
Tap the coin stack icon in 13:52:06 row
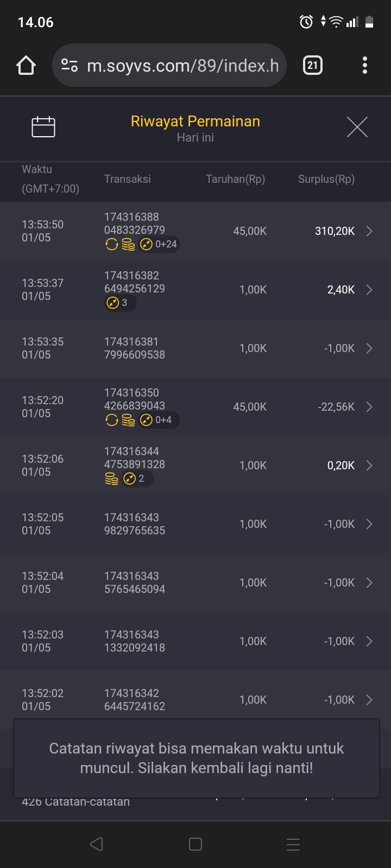111,478
